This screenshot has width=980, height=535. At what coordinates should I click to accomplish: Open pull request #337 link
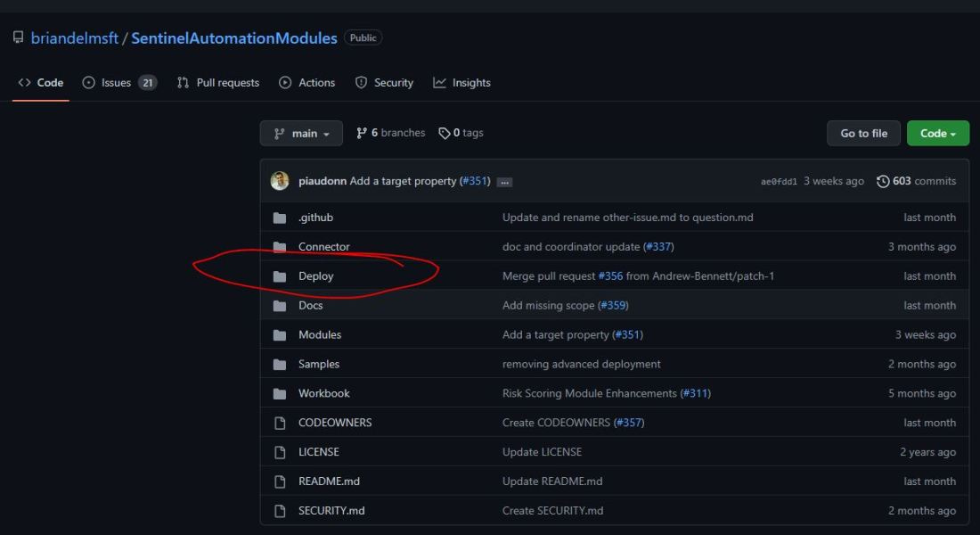[x=658, y=246]
